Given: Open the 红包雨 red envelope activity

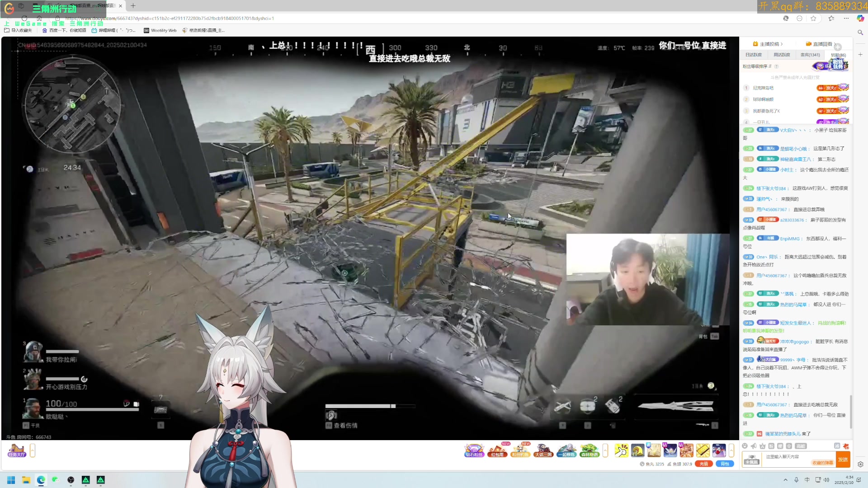Looking at the screenshot, I should click(497, 450).
